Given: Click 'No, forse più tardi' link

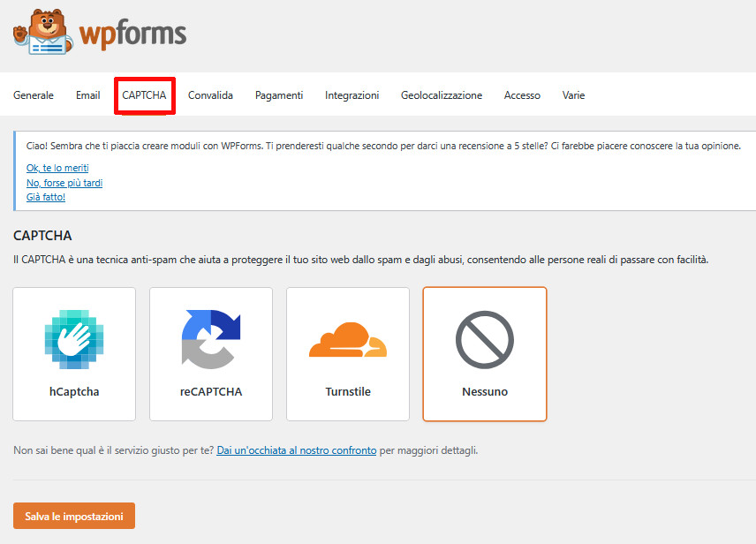Looking at the screenshot, I should pyautogui.click(x=64, y=183).
